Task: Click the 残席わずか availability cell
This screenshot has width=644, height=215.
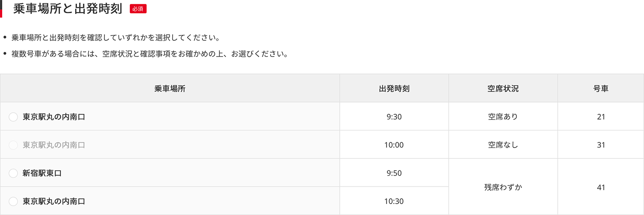Action: point(503,187)
